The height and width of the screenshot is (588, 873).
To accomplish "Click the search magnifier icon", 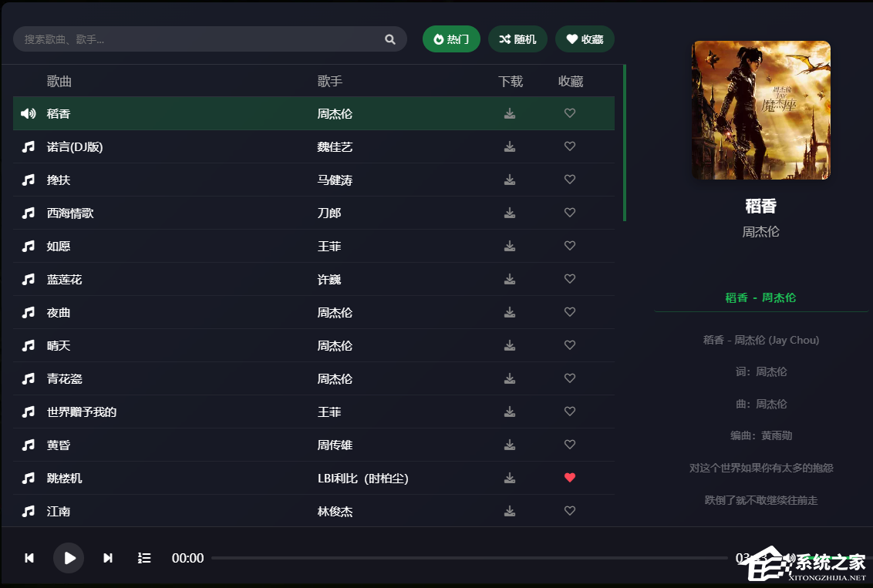I will (389, 39).
